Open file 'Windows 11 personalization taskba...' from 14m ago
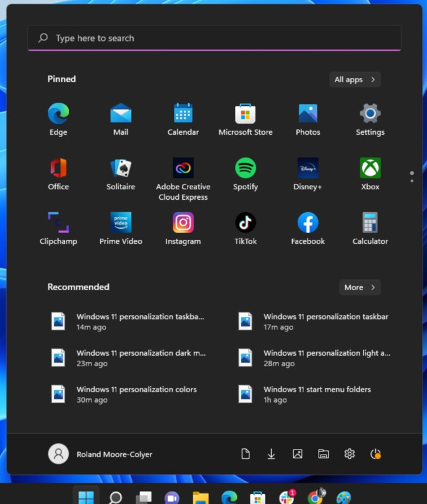This screenshot has width=427, height=504. 128,322
